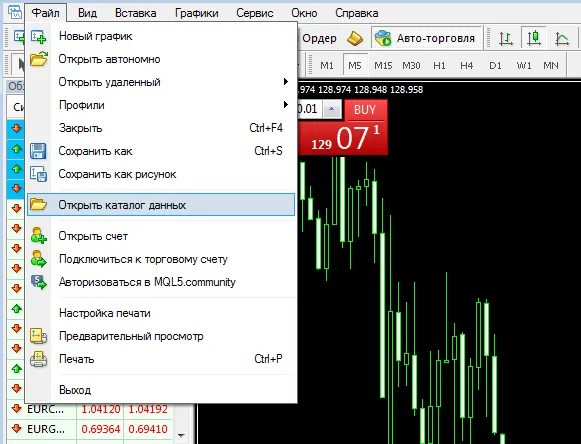Screen dimensions: 581x444
Task: Click the red BUY button
Action: coord(365,110)
